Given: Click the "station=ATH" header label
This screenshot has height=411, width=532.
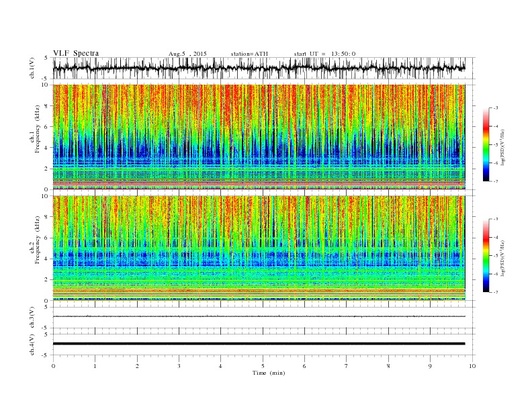Looking at the screenshot, I should [249, 54].
